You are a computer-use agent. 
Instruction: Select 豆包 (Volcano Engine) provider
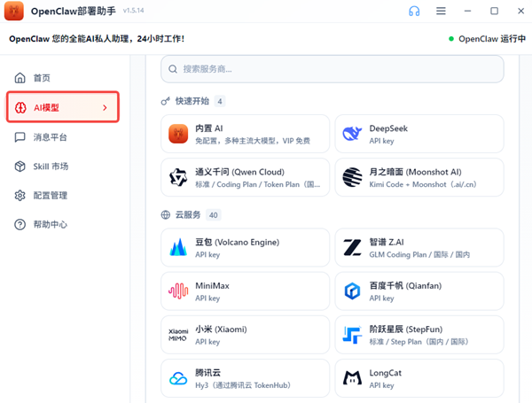pos(245,247)
